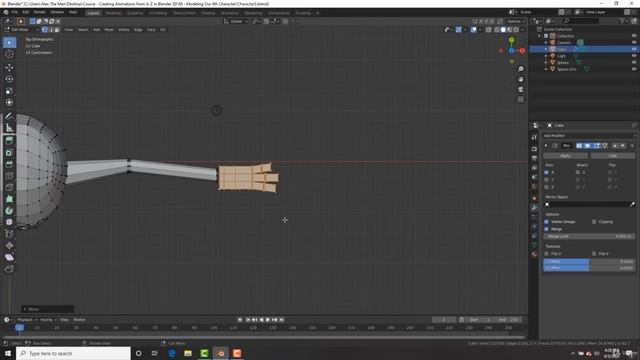Switch to the Modeling workspace tab

(113, 13)
